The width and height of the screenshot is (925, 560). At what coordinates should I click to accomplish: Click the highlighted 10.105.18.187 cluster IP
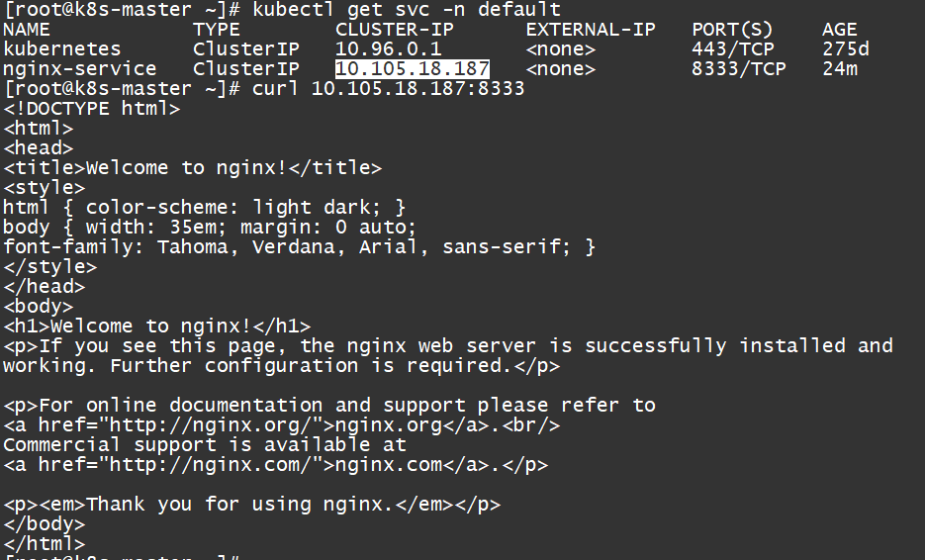tap(413, 69)
